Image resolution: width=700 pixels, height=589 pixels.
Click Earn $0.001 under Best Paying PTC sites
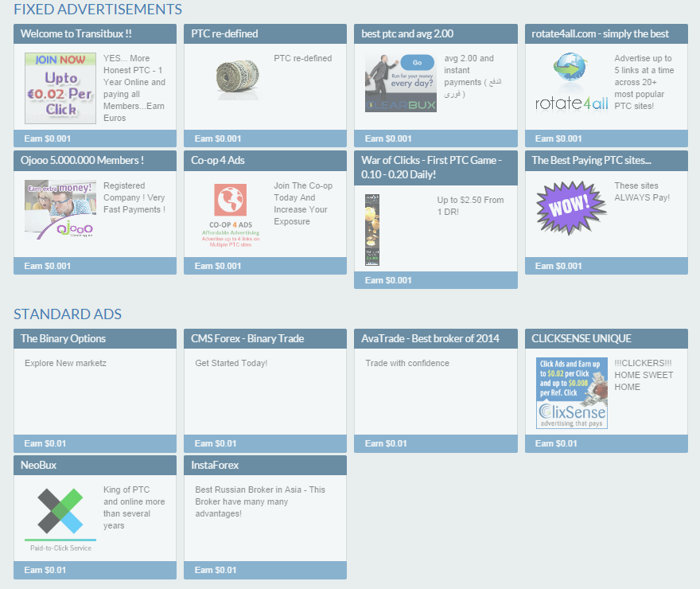(558, 266)
